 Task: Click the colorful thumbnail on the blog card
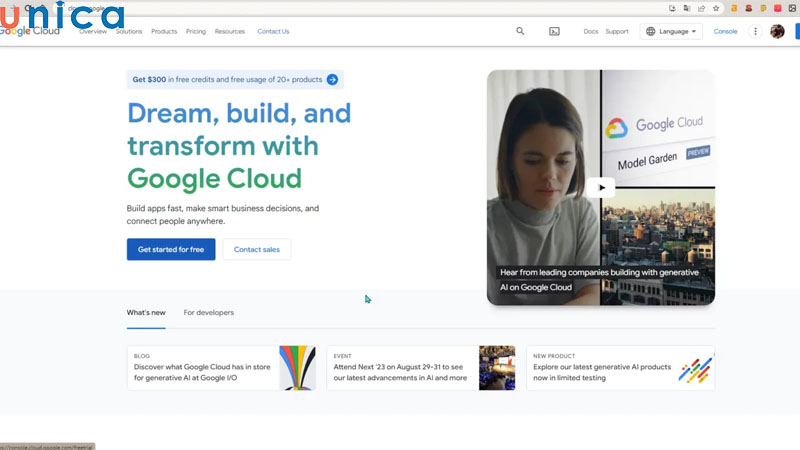[x=297, y=368]
